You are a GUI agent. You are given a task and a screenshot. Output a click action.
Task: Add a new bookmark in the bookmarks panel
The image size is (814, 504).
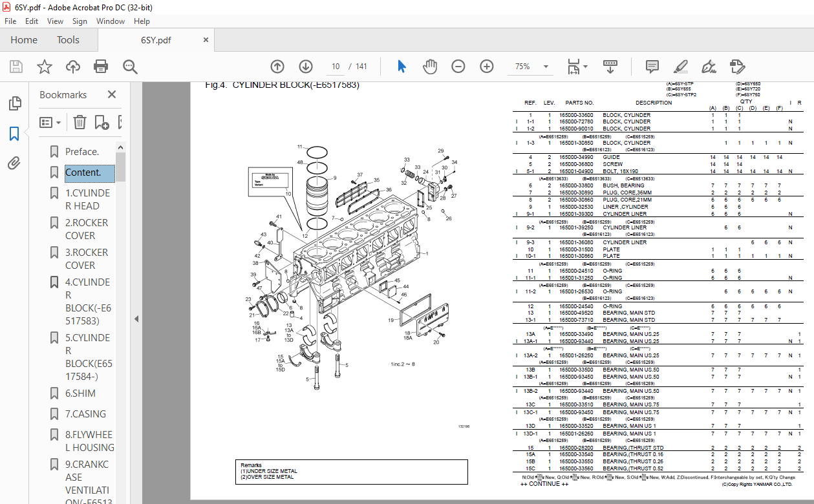click(102, 122)
